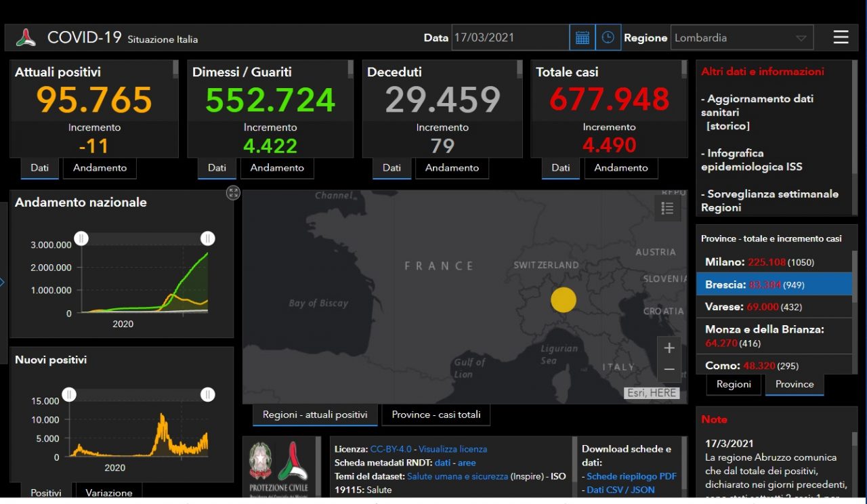Show Variazione tab for Nuovi positivi
This screenshot has height=504, width=867.
(x=108, y=492)
